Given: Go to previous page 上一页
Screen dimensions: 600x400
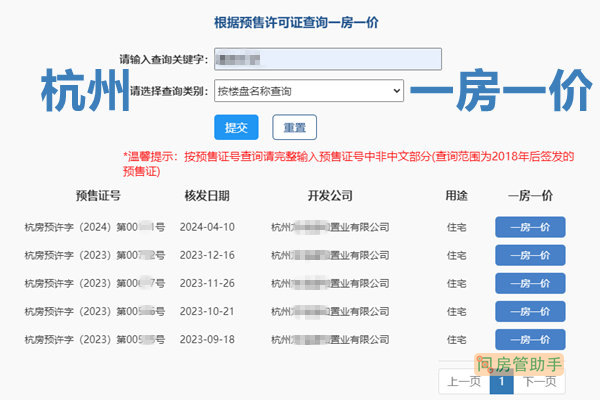Looking at the screenshot, I should [464, 381].
